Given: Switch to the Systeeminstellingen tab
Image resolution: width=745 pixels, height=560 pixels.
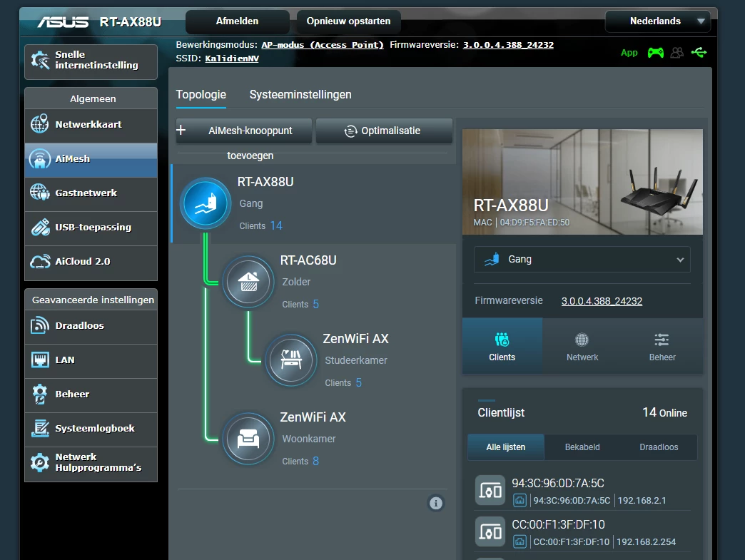Looking at the screenshot, I should (300, 94).
